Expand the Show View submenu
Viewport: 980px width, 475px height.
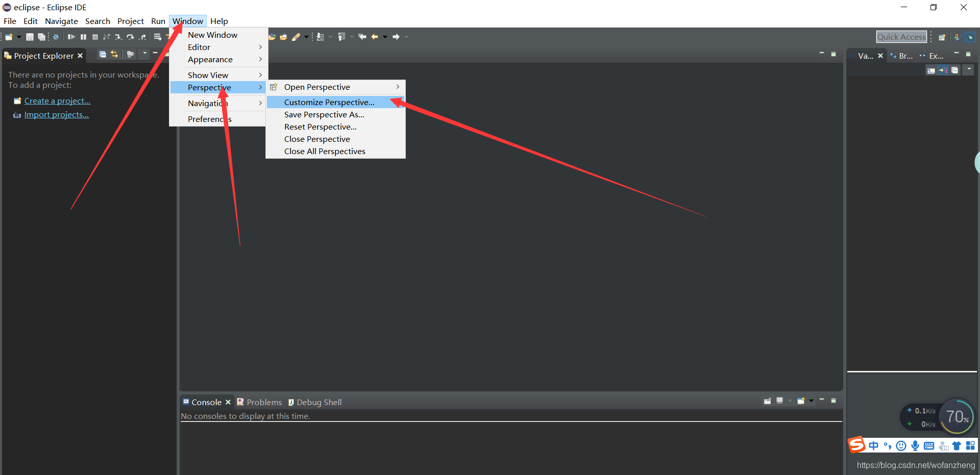click(x=217, y=75)
